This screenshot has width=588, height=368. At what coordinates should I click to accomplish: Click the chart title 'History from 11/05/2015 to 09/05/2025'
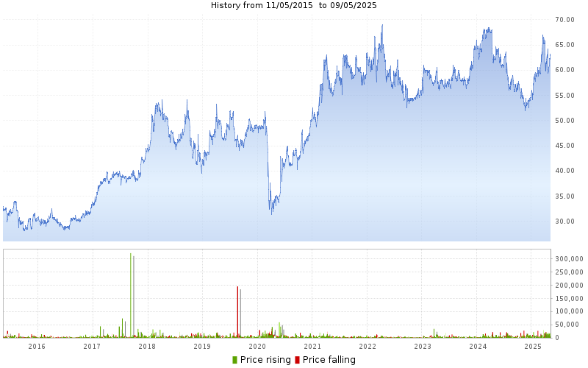click(x=293, y=5)
